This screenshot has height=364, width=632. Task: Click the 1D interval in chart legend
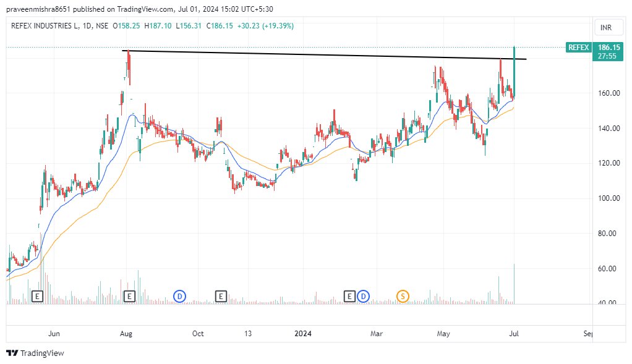[86, 26]
